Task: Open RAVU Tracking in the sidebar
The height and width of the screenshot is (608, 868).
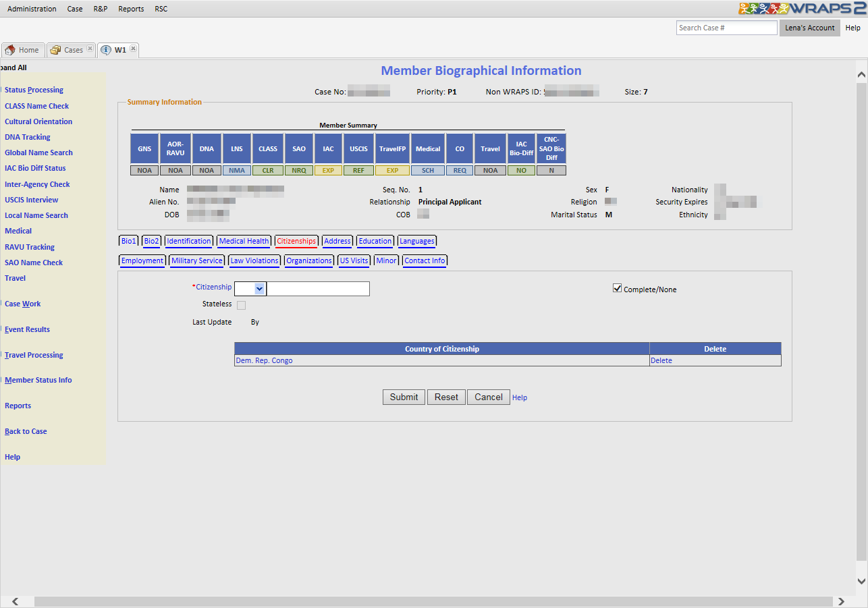Action: tap(30, 247)
